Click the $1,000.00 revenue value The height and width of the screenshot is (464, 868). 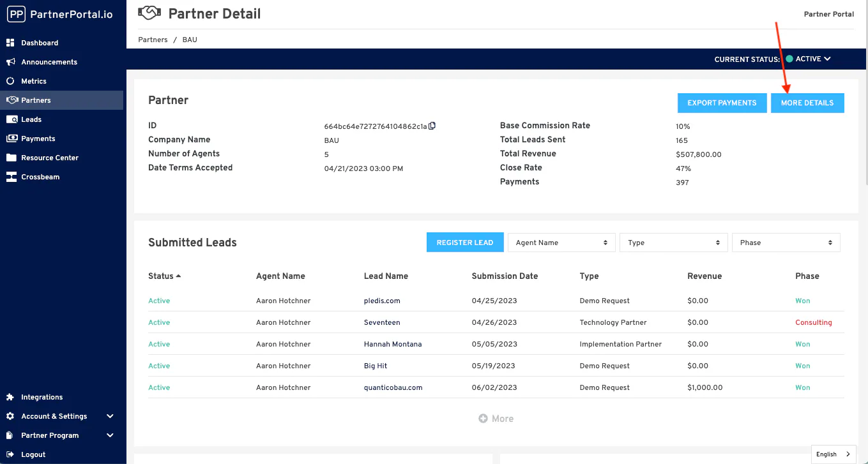[705, 387]
